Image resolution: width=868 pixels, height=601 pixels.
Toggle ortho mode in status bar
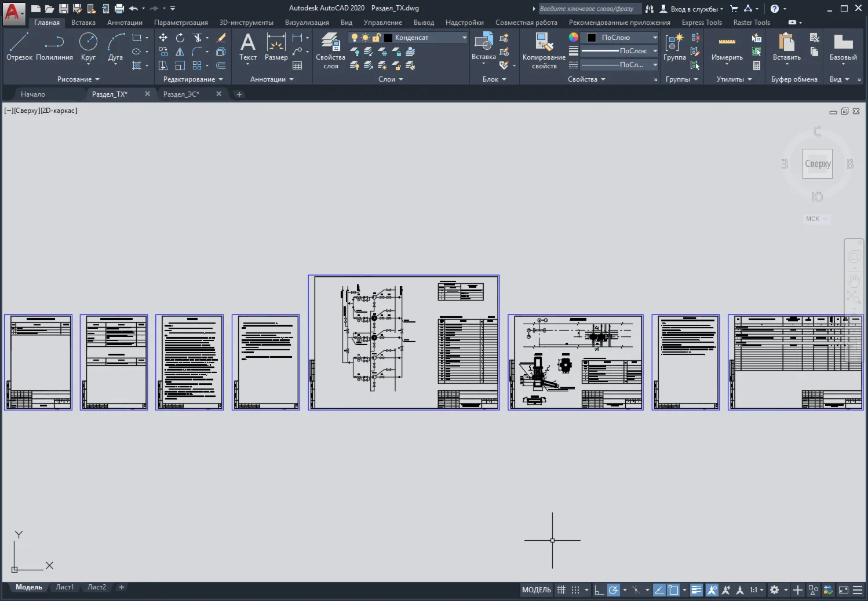pyautogui.click(x=599, y=590)
